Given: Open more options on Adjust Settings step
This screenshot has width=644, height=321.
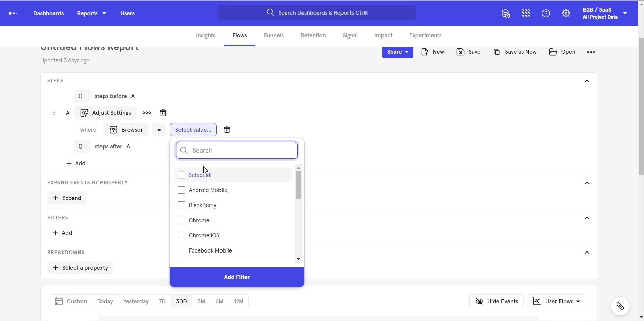Looking at the screenshot, I should point(147,113).
